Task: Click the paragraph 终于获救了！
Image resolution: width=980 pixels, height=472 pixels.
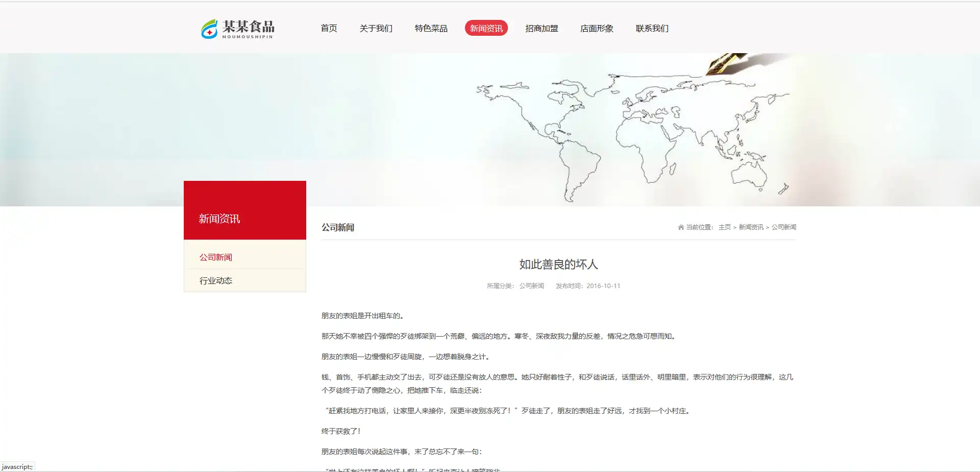Action: click(x=341, y=431)
